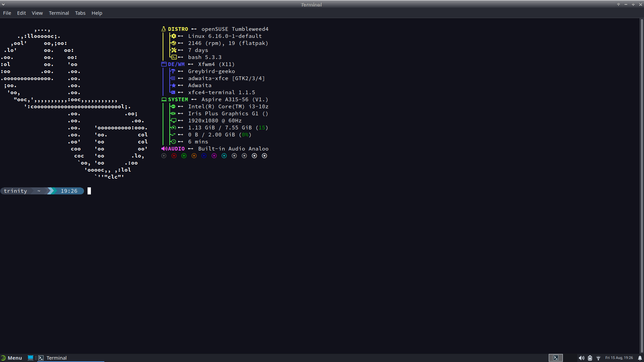The width and height of the screenshot is (644, 362).
Task: Click the red color dot in fetch output
Action: 174,156
